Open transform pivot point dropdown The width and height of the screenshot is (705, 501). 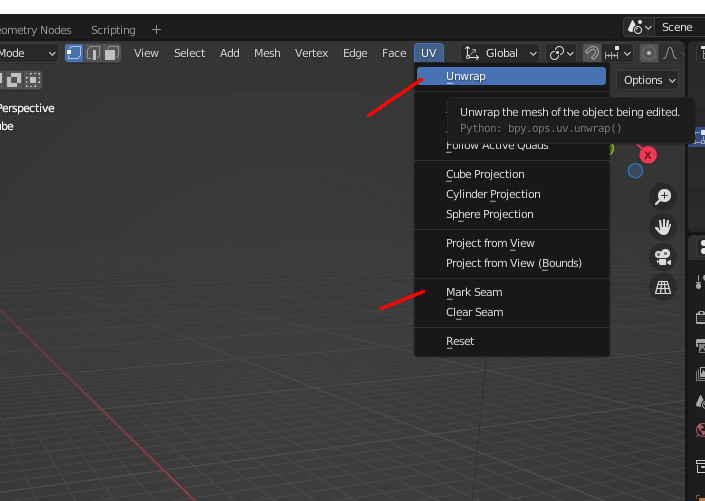[561, 53]
